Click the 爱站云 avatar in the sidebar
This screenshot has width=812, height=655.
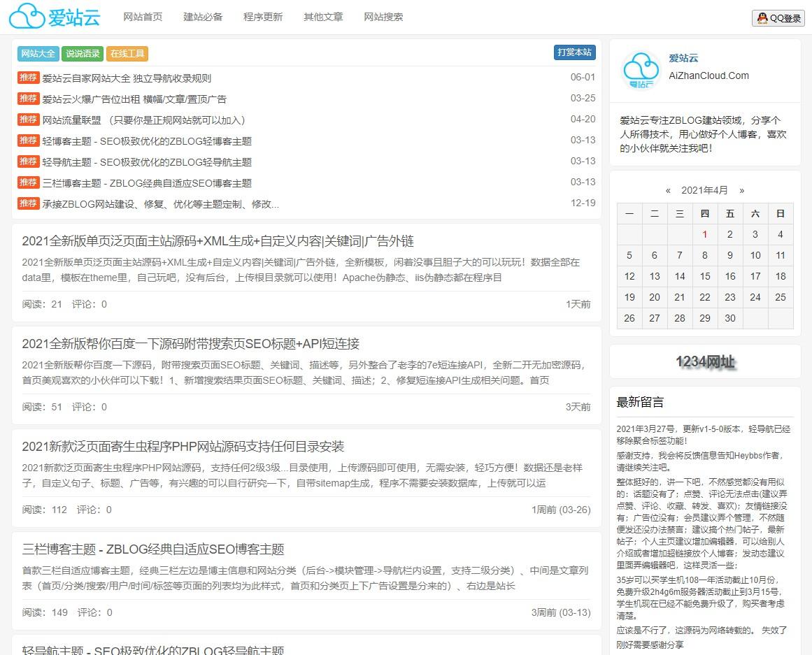tap(641, 70)
